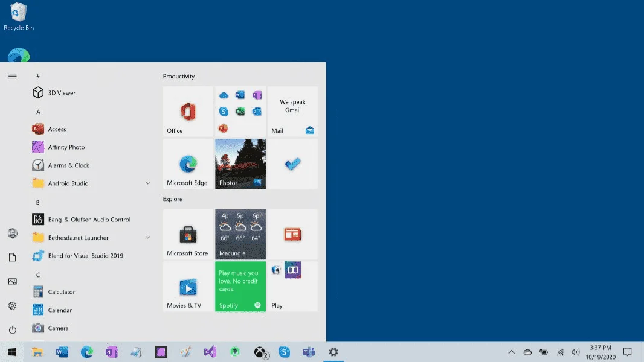Open the Microsoft Store tile

point(188,235)
